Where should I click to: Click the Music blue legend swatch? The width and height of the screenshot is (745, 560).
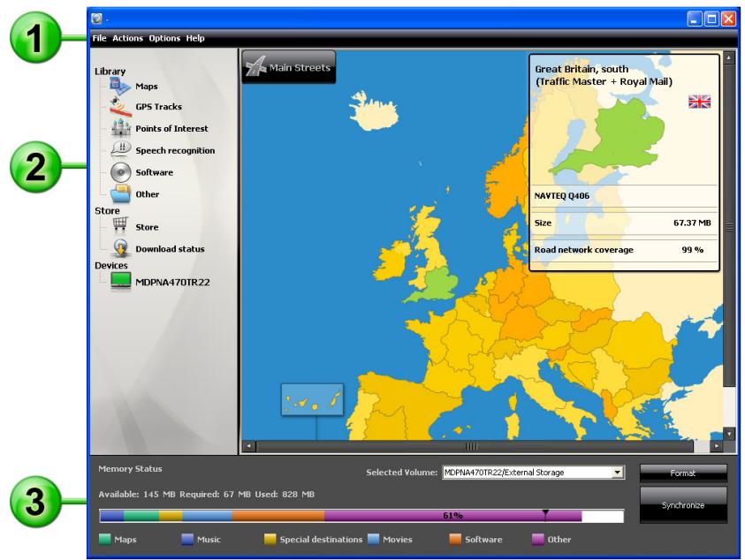point(187,539)
